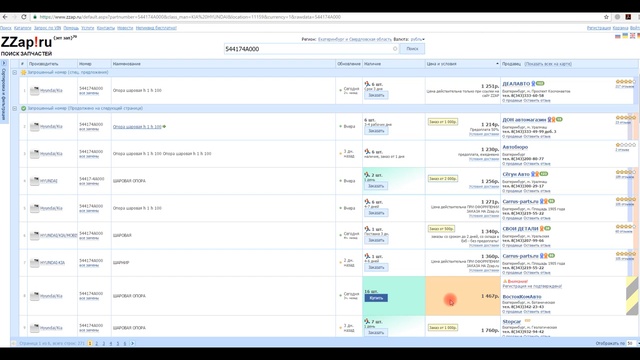This screenshot has width=640, height=360.
Task: Click Условия доставки under the 1 214р. price
Action: click(484, 134)
